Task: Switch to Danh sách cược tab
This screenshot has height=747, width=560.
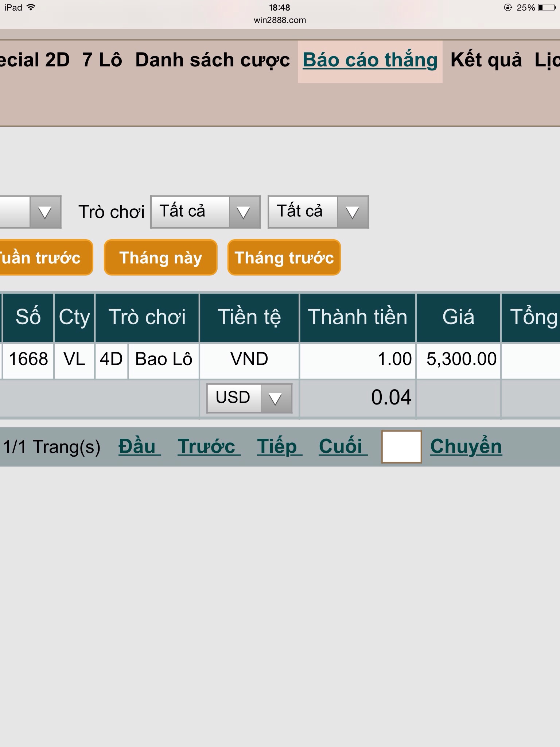Action: tap(213, 61)
